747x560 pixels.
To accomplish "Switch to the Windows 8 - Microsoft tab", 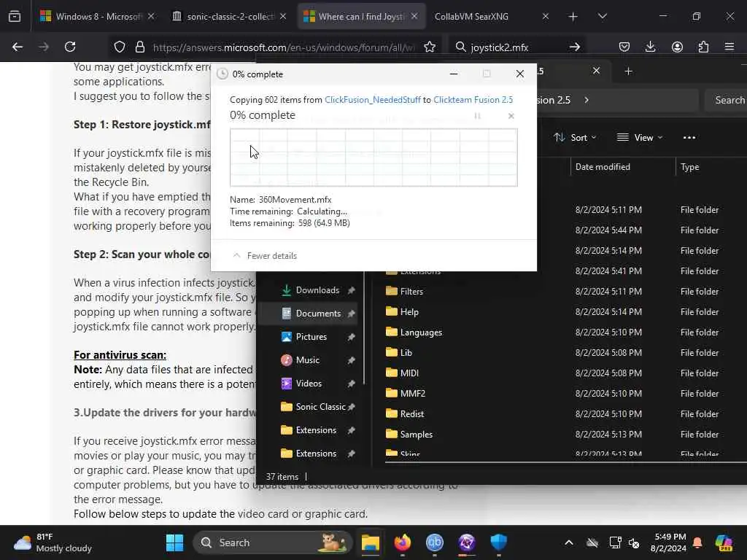I will pos(97,17).
